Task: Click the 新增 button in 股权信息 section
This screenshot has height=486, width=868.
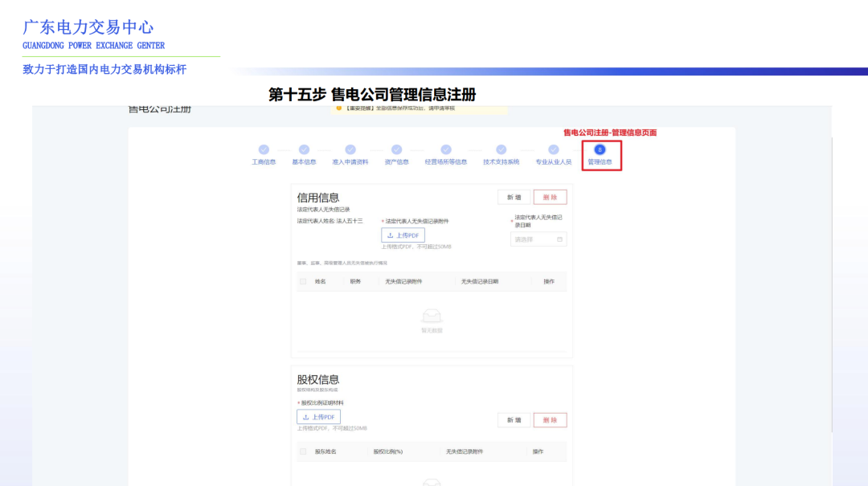Action: pos(514,419)
